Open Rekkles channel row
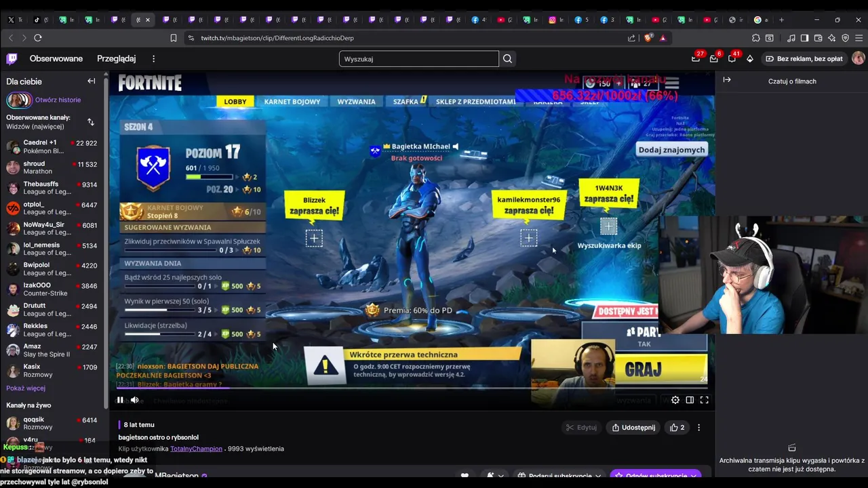Viewport: 868px width, 488px height. tap(52, 330)
